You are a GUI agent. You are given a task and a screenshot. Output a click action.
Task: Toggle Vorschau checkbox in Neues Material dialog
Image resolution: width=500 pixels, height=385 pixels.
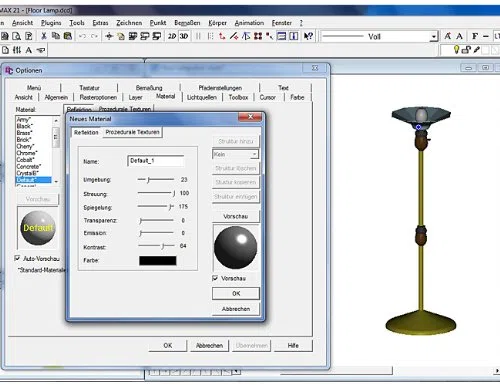[x=215, y=278]
